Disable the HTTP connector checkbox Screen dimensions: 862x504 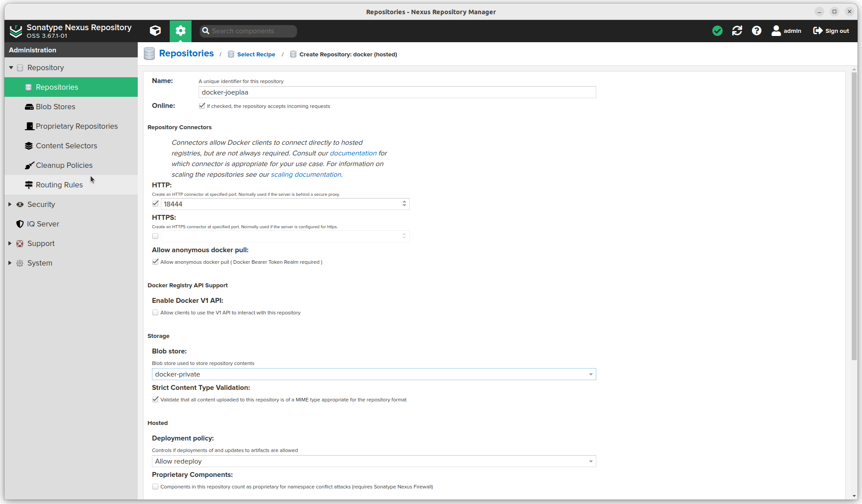(x=156, y=204)
